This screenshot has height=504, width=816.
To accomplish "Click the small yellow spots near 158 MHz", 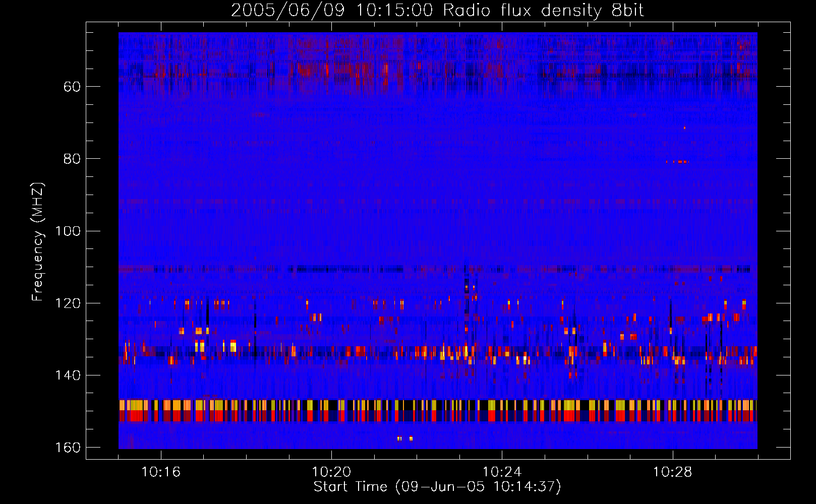I will pos(405,438).
